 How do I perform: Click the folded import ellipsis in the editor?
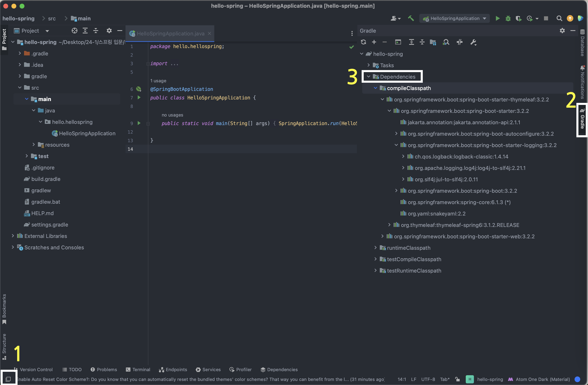[x=174, y=64]
